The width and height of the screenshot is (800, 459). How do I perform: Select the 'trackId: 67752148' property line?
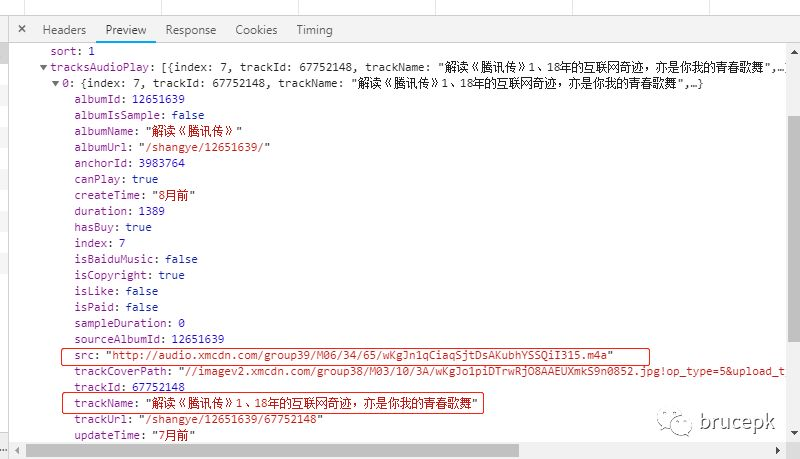129,387
